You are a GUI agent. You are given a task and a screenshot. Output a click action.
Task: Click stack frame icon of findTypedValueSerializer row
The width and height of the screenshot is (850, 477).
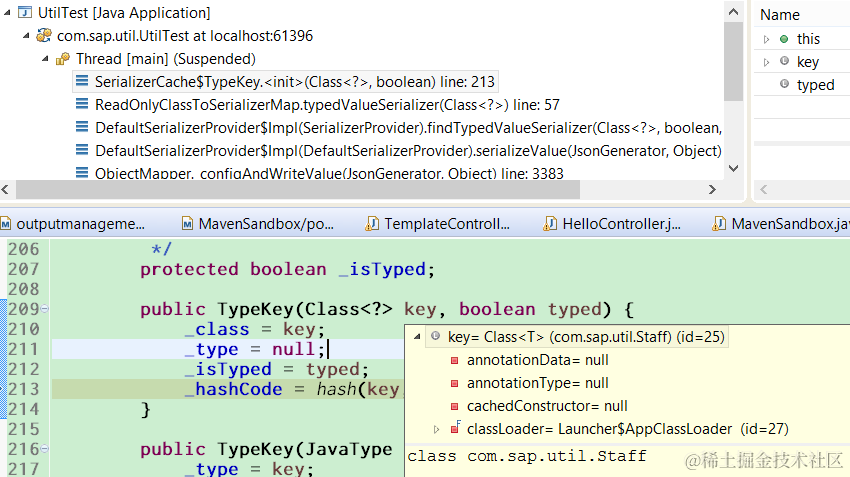coord(82,127)
